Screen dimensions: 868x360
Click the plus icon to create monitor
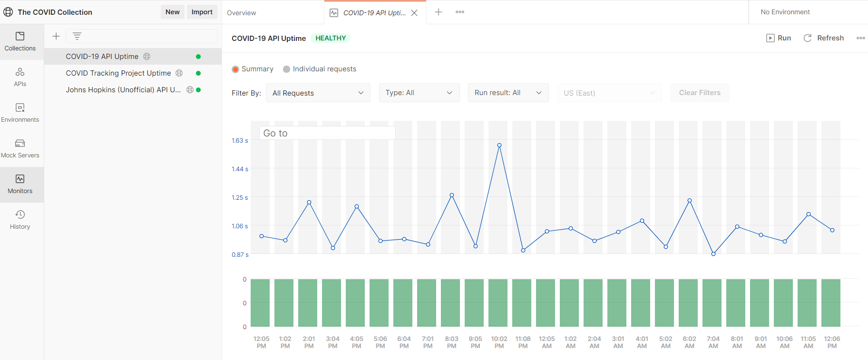pyautogui.click(x=56, y=36)
